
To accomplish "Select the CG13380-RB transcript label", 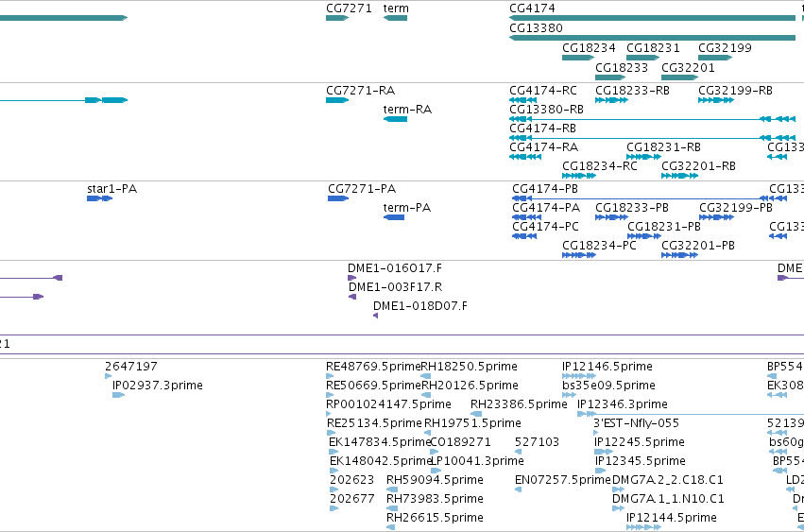I will tap(546, 110).
